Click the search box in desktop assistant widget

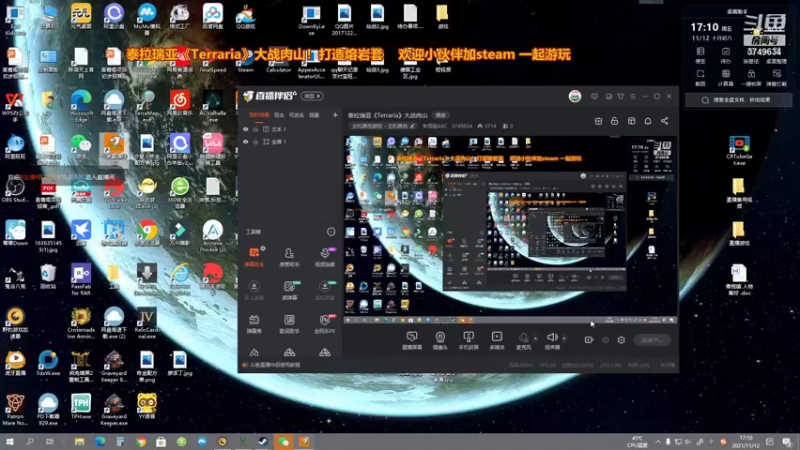tap(738, 100)
